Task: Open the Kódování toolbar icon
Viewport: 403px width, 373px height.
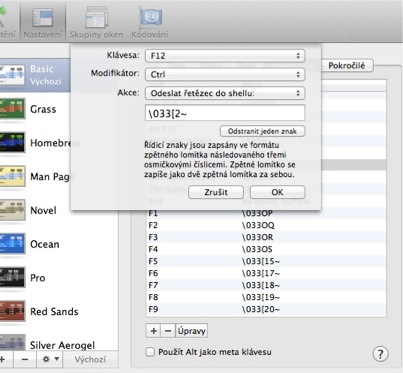Action: tap(150, 21)
